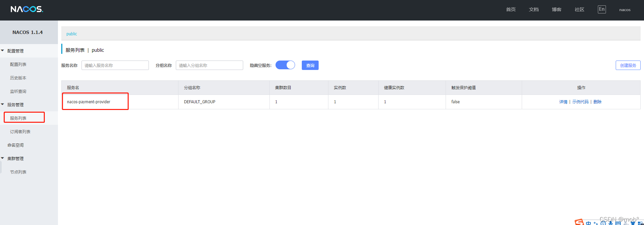Focus the 分组名称 input field
Viewport: 644px width, 225px height.
pyautogui.click(x=210, y=65)
